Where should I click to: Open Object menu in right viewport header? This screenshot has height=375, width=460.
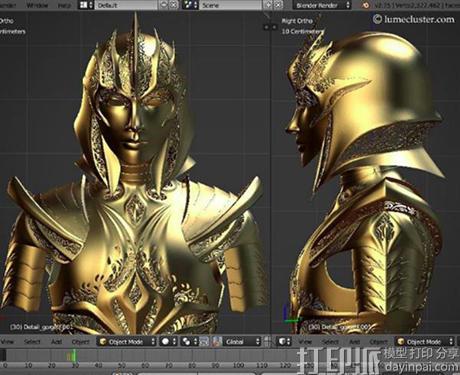click(x=378, y=342)
